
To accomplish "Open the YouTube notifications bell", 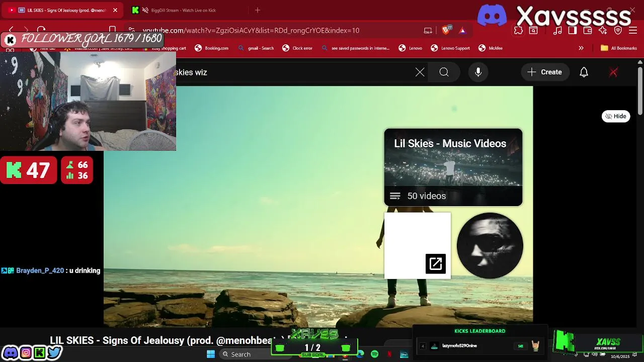I will point(584,72).
